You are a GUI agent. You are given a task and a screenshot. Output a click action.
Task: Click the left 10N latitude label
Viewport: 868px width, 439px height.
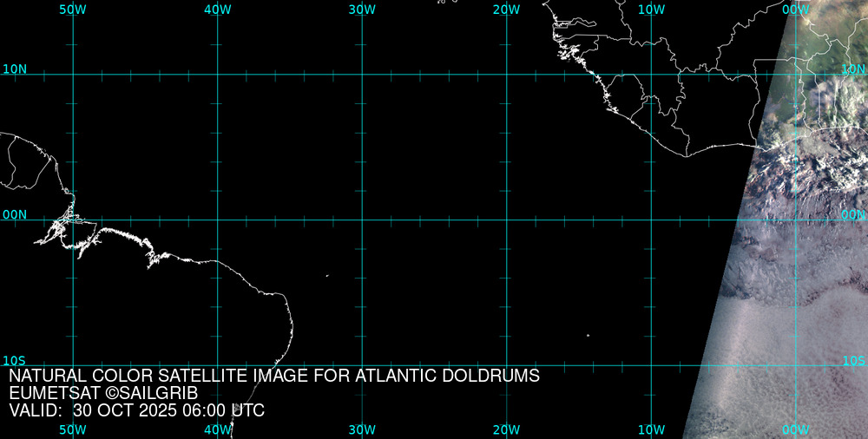tap(14, 69)
